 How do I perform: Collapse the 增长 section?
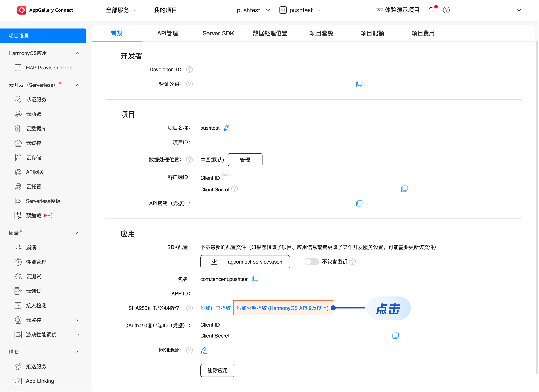[x=78, y=352]
